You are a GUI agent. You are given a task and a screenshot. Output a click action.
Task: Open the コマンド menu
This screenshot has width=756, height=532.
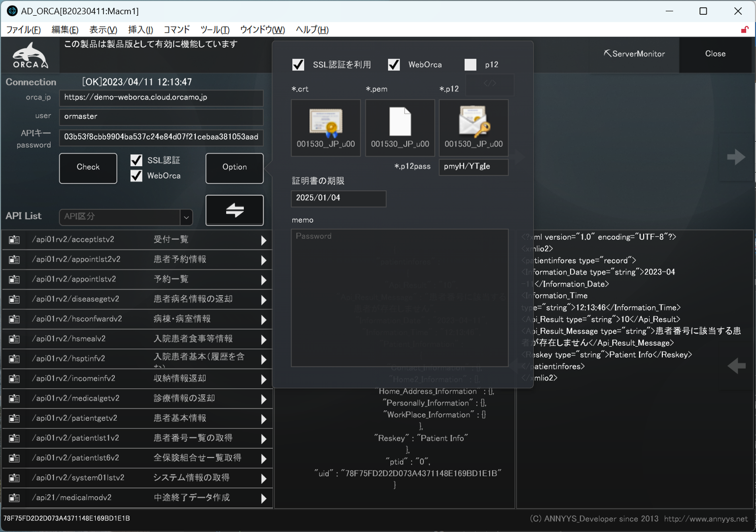coord(176,30)
